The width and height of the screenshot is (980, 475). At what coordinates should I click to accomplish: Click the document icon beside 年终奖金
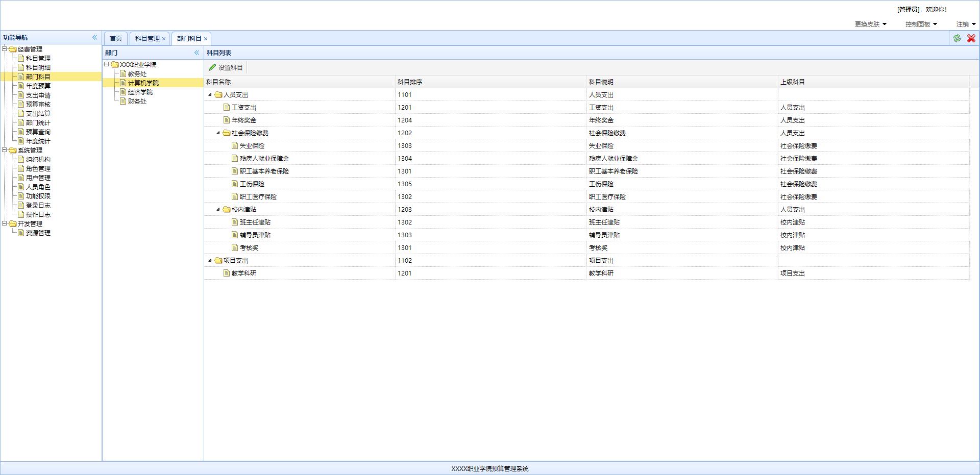click(227, 120)
